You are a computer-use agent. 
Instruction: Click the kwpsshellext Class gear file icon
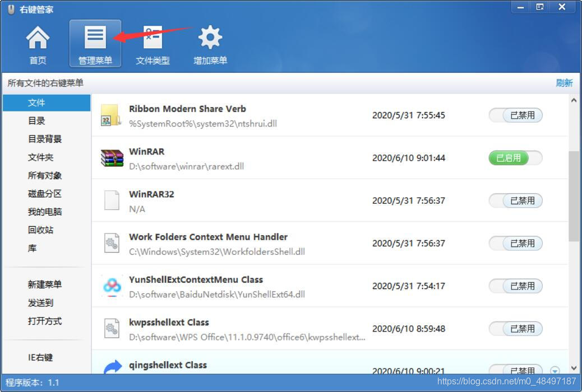point(112,329)
